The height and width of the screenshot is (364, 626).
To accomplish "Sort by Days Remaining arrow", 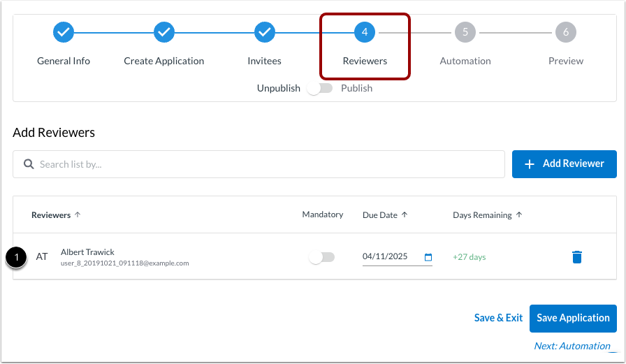I will pos(519,214).
